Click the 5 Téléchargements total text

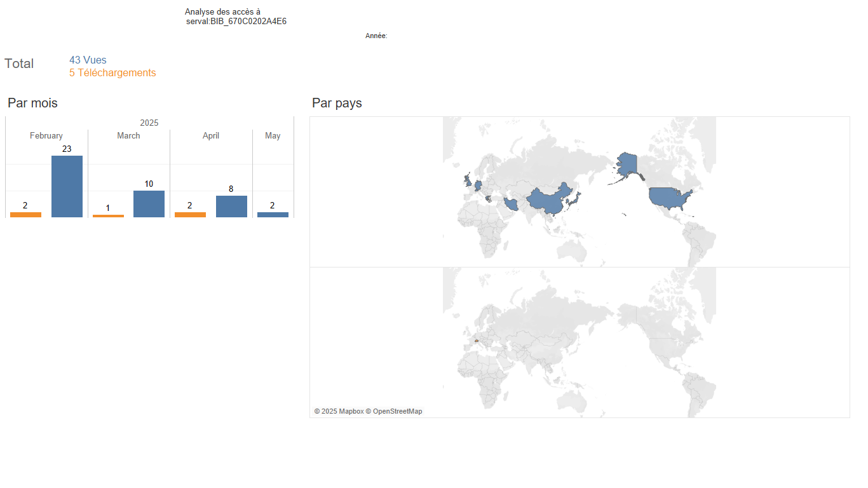tap(112, 73)
